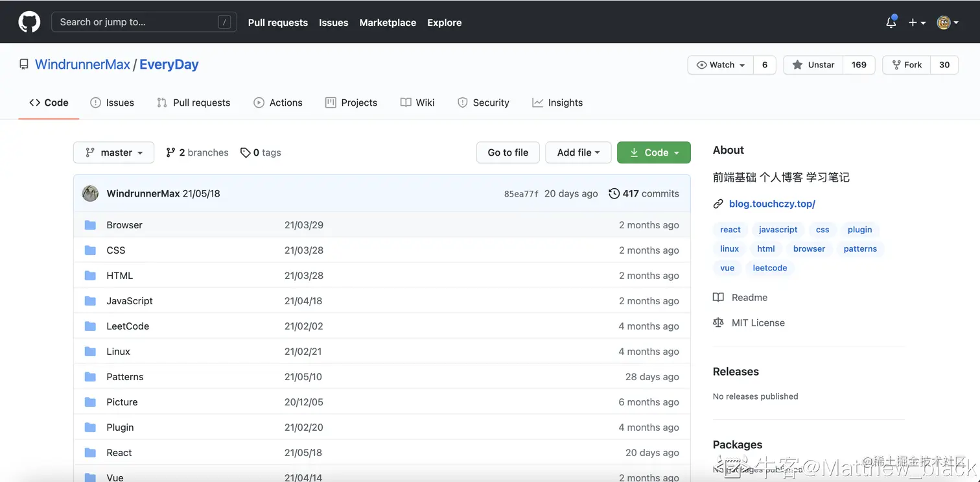Switch to the Issues tab

click(x=112, y=102)
